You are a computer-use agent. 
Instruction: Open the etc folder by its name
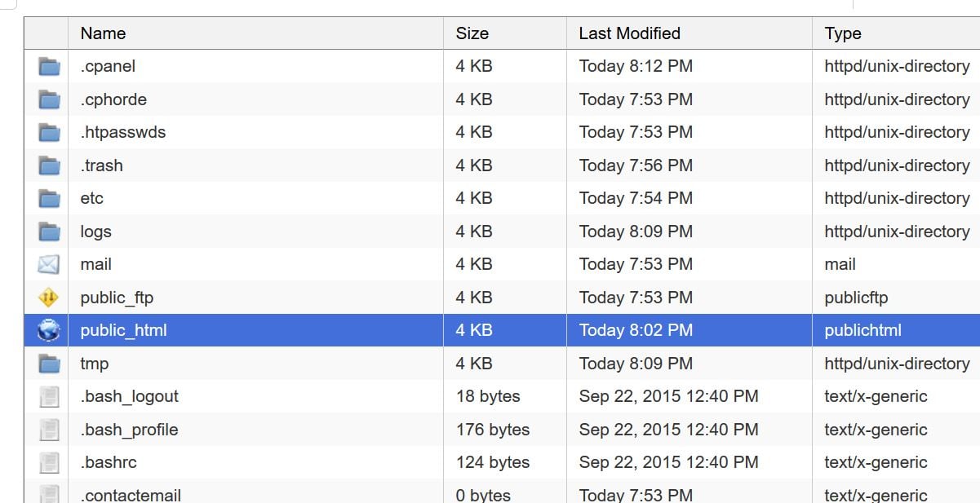click(x=91, y=198)
